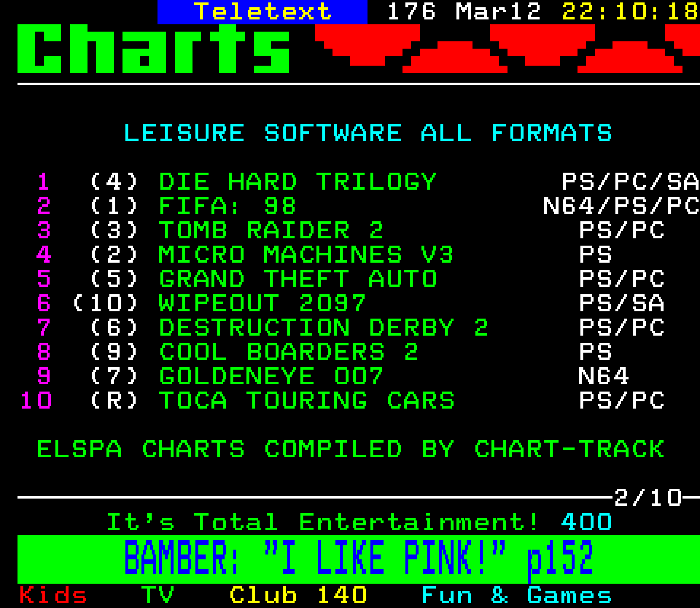
Task: Click the Mar12 date in header
Action: pyautogui.click(x=498, y=12)
